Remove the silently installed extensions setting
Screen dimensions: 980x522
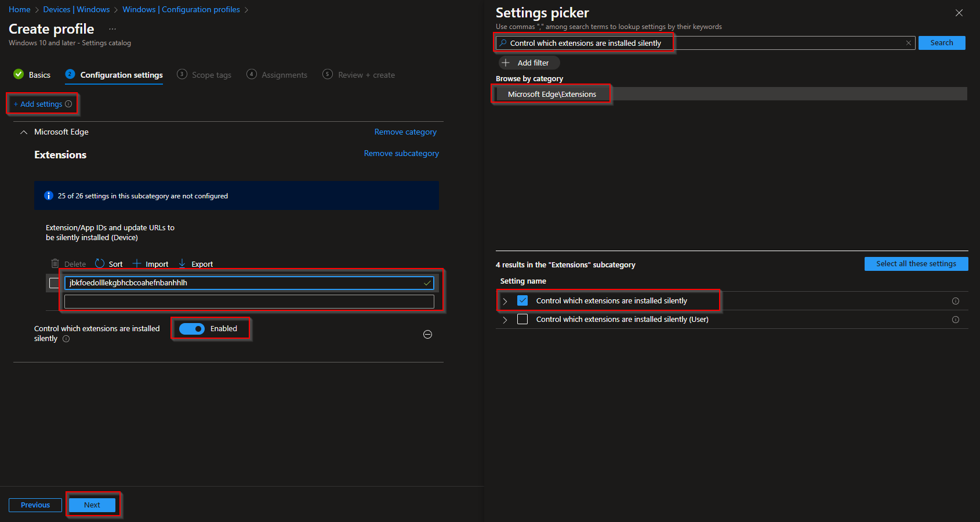427,334
